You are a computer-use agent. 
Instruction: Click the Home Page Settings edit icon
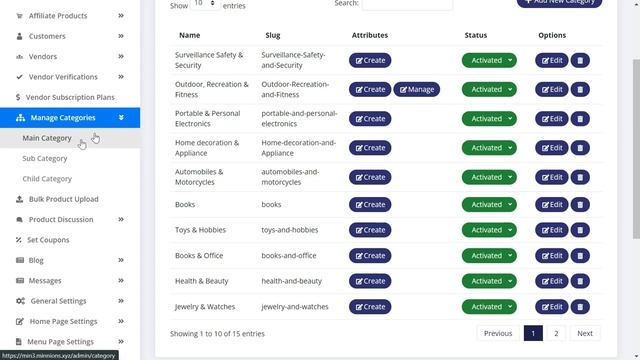pos(20,322)
